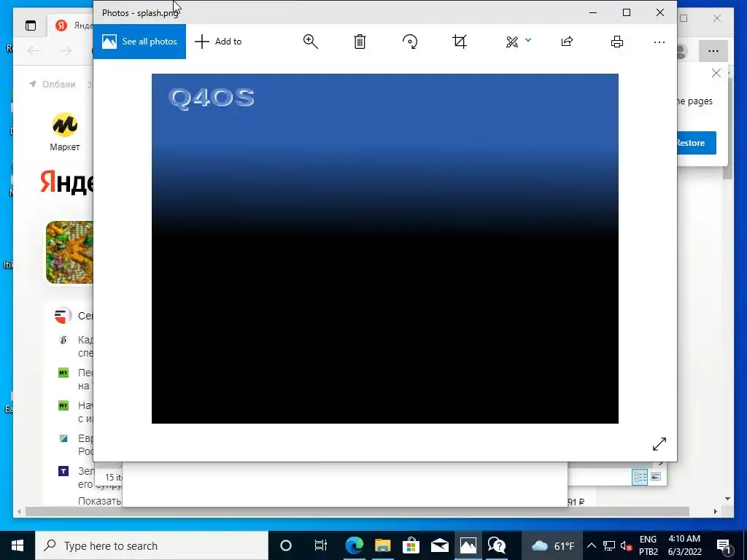
Task: Click the browser horizontal scrollbar left arrow
Action: pyautogui.click(x=19, y=511)
